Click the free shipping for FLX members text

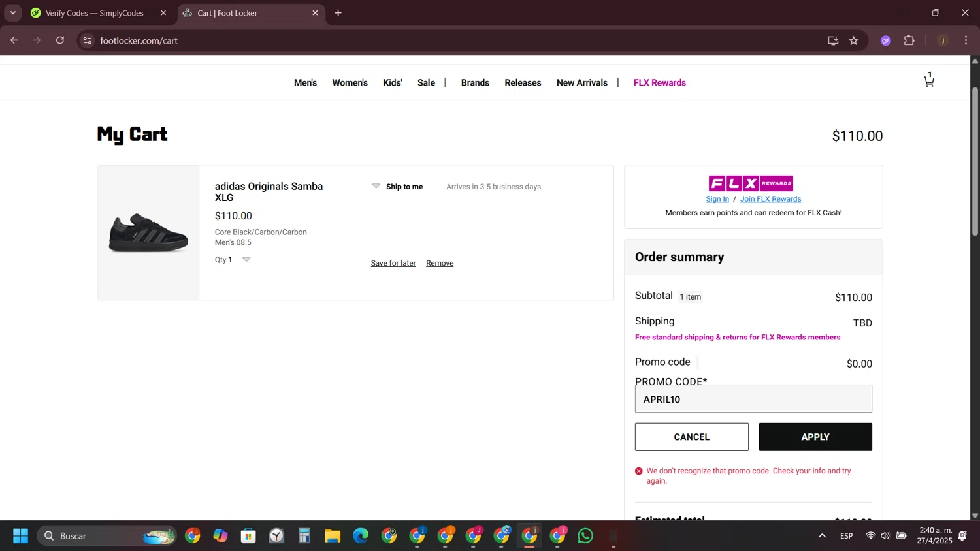pos(738,338)
